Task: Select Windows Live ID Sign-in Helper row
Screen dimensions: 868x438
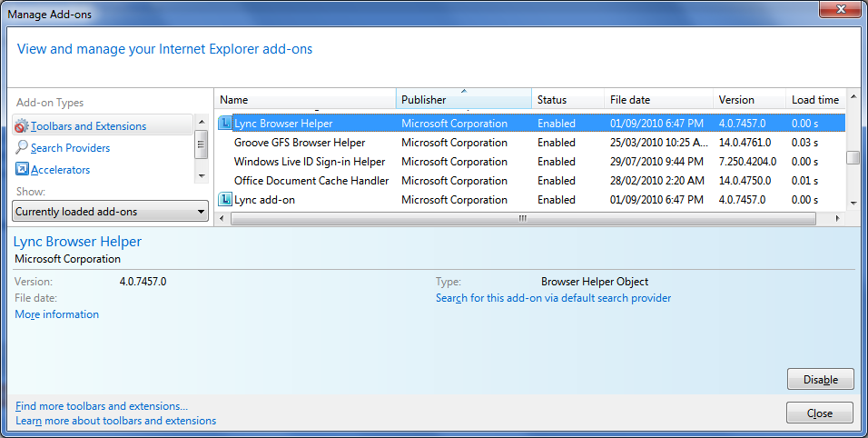Action: coord(530,162)
